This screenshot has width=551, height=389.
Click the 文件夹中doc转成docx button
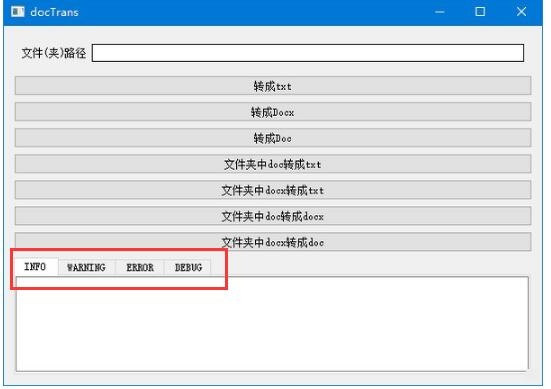tap(273, 216)
